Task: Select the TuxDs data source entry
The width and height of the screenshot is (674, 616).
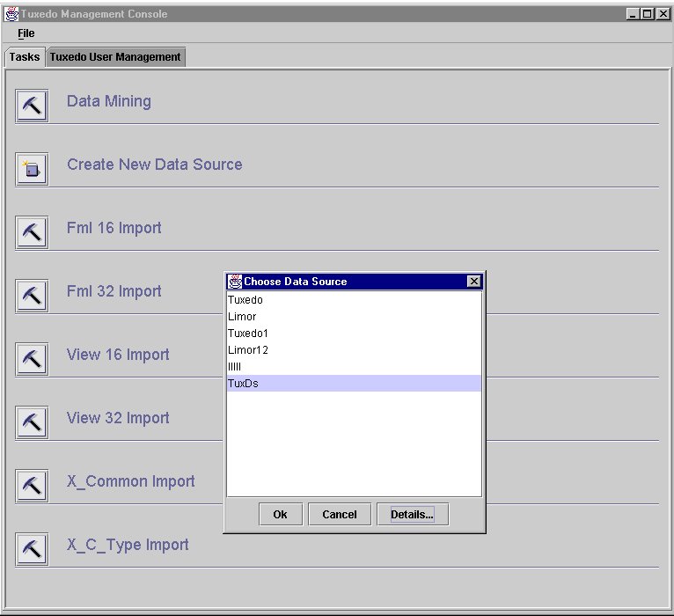Action: point(354,383)
